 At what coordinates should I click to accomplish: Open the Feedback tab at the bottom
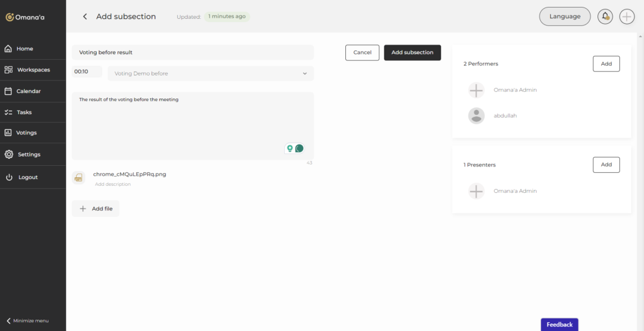pos(559,325)
